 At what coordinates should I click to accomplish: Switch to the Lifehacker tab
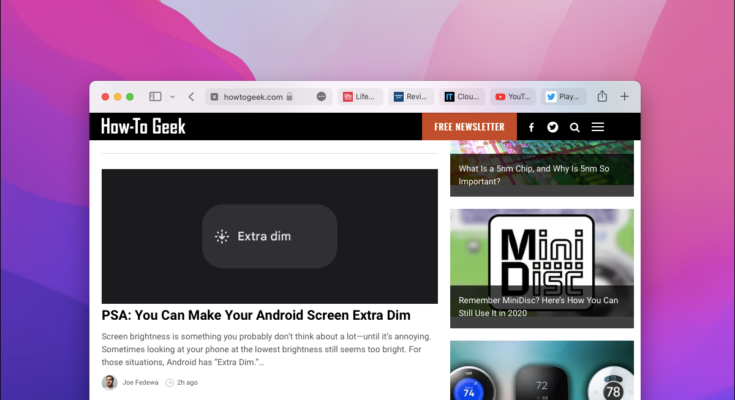click(x=360, y=97)
